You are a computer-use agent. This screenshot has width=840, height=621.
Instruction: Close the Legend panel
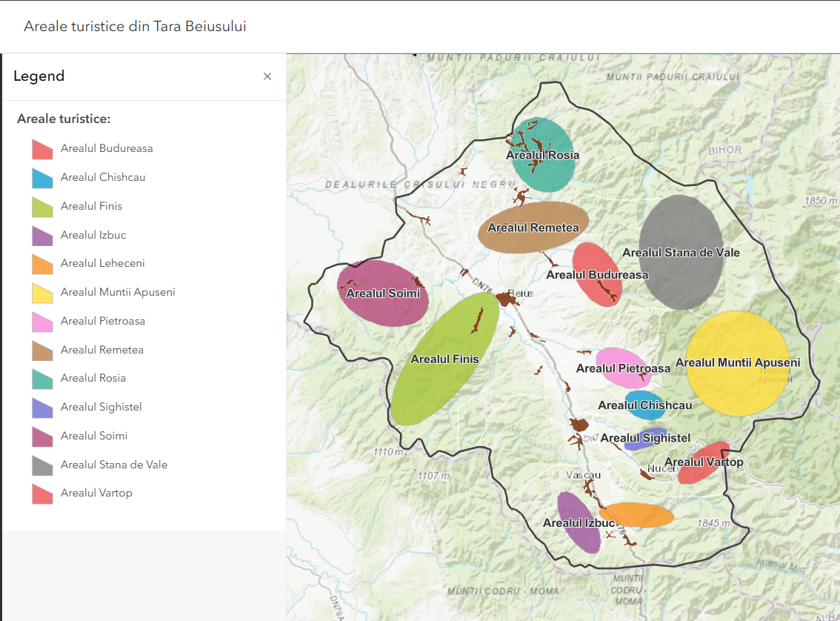(267, 76)
